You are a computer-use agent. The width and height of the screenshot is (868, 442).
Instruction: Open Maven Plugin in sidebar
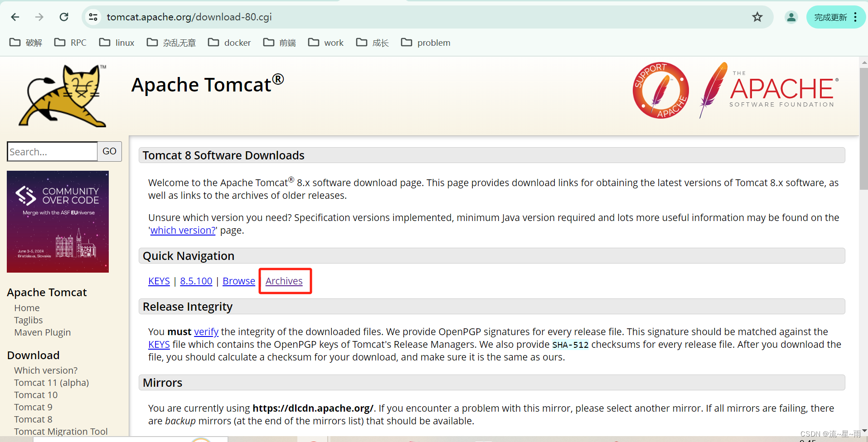pyautogui.click(x=43, y=332)
